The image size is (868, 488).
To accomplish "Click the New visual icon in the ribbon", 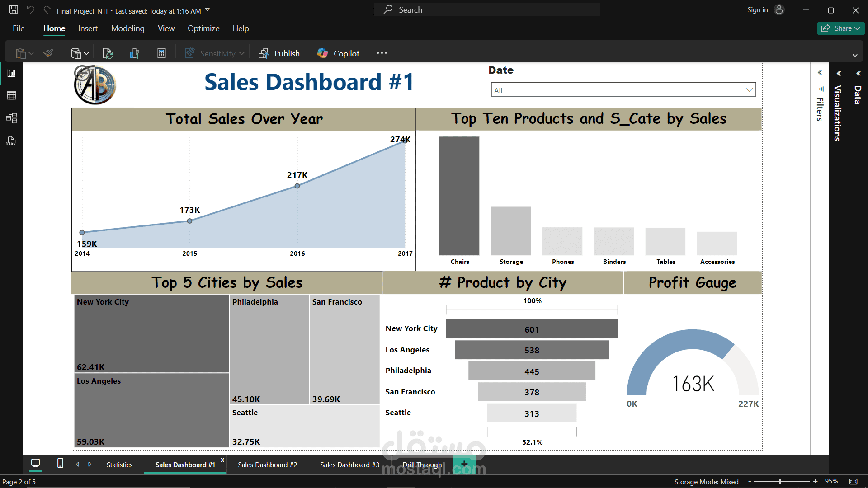I will (x=135, y=53).
